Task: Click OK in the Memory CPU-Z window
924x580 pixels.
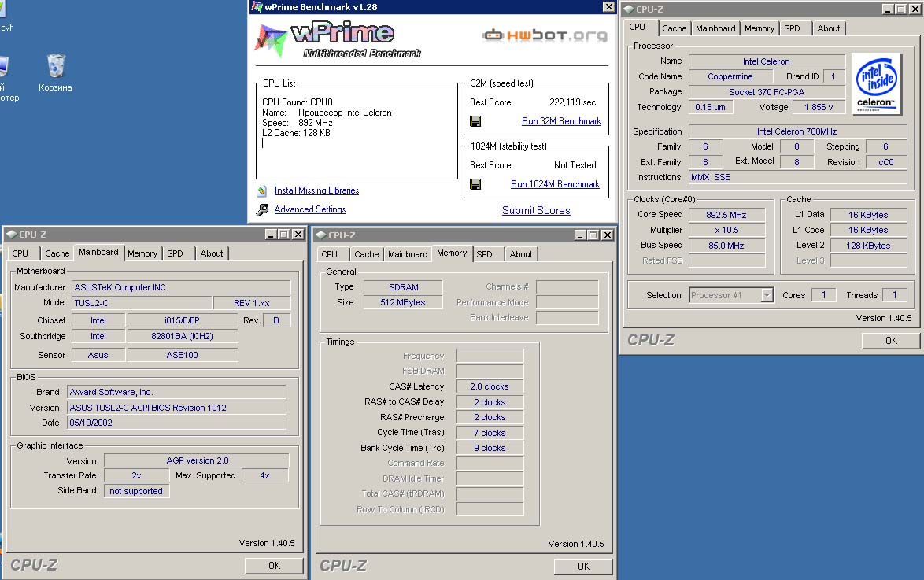Action: coord(583,566)
